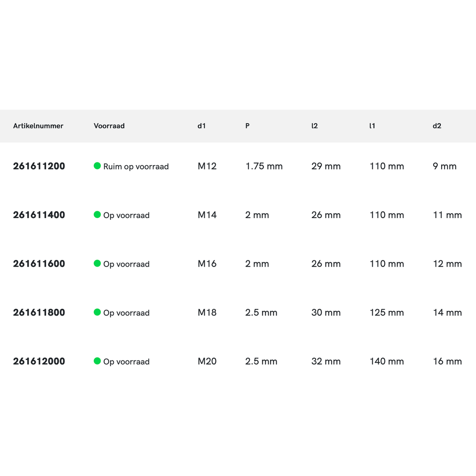Click the 1.75 mm pitch value
Image resolution: width=476 pixels, height=476 pixels.
tap(264, 166)
